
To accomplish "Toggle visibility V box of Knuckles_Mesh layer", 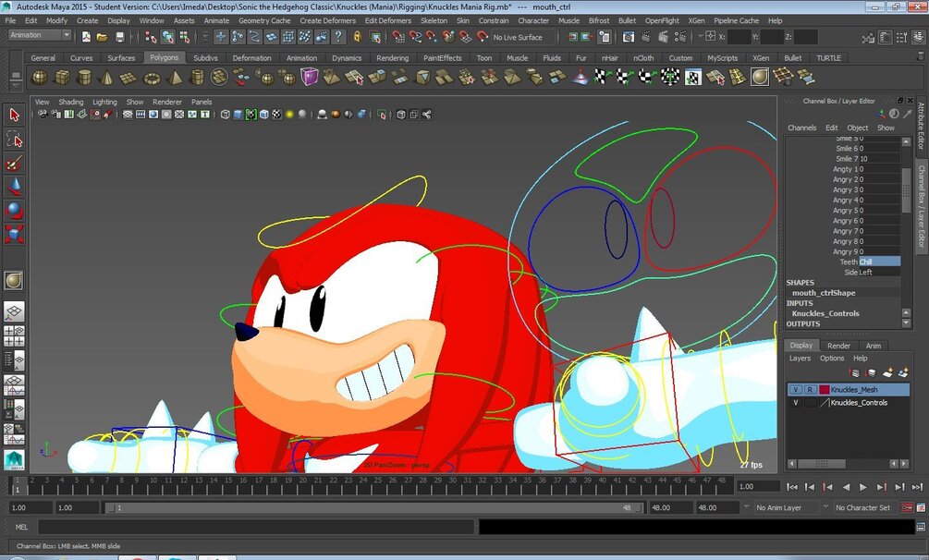I will pyautogui.click(x=796, y=390).
